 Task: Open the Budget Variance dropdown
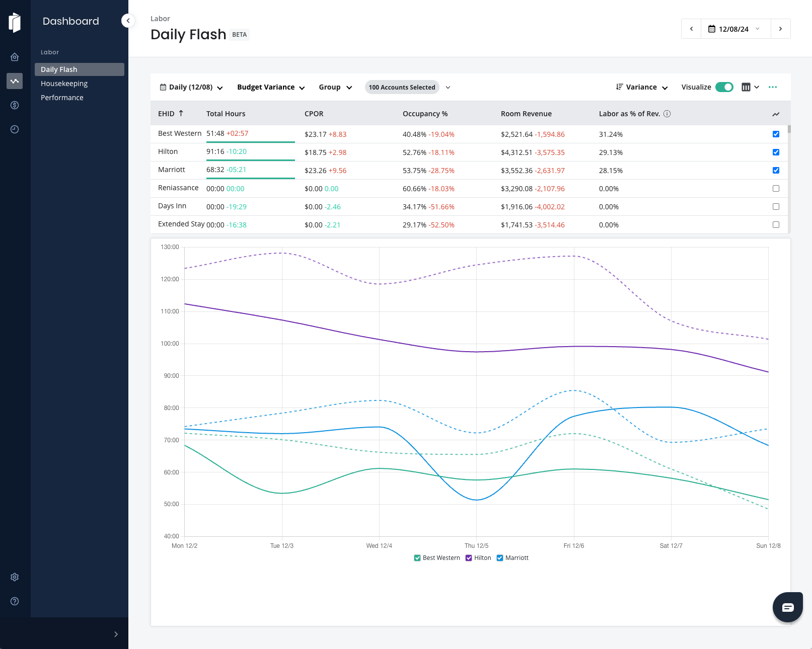(x=271, y=87)
